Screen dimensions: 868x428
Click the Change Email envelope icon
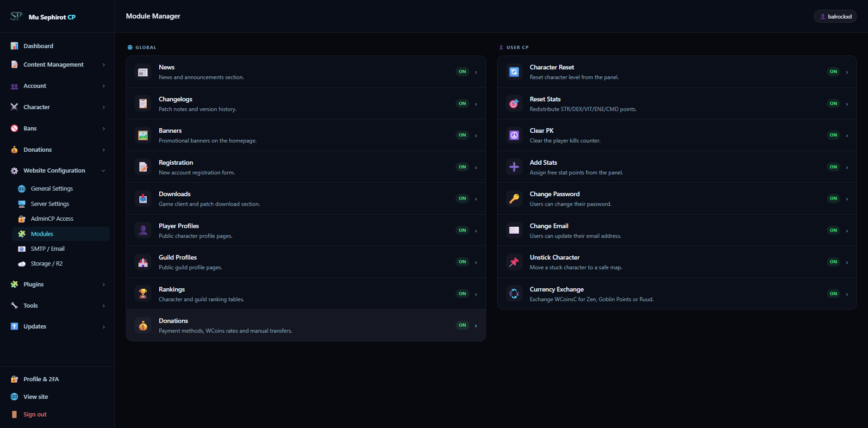514,230
